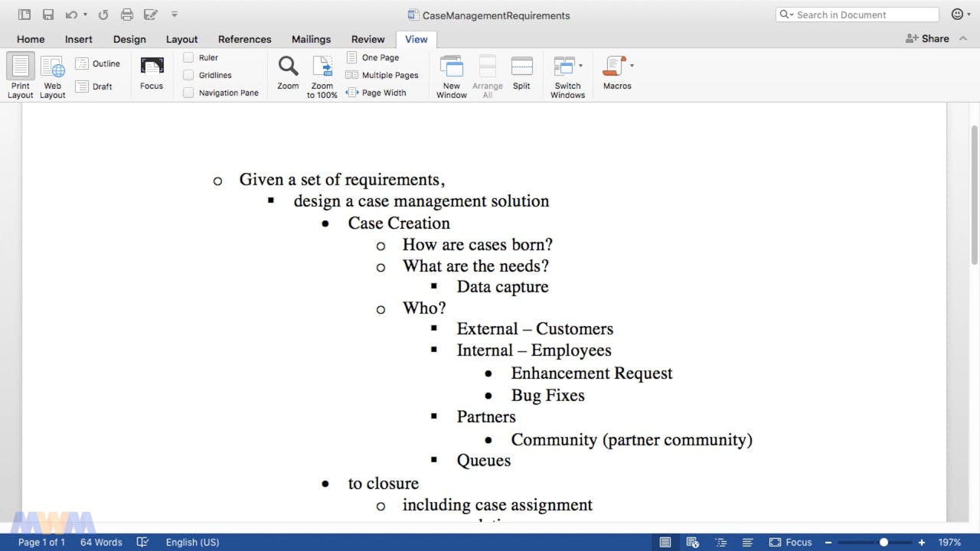
Task: Click the Macros scroll icon
Action: pos(614,66)
